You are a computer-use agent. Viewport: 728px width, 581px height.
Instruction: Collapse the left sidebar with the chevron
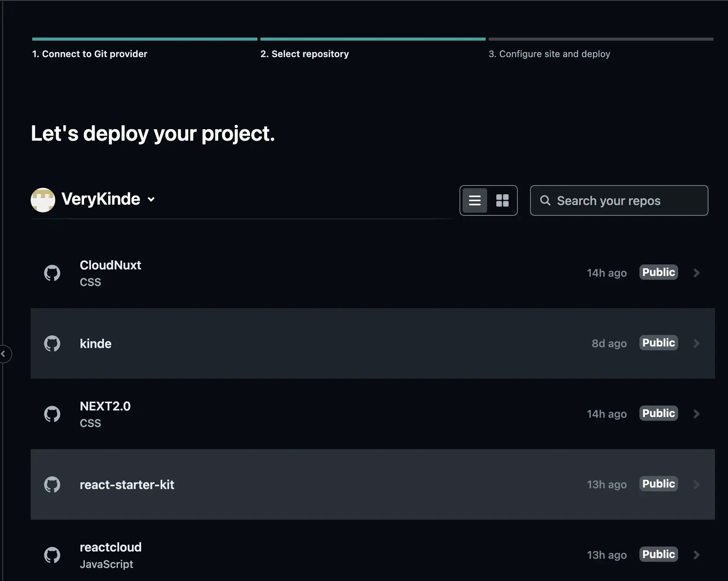[x=4, y=354]
